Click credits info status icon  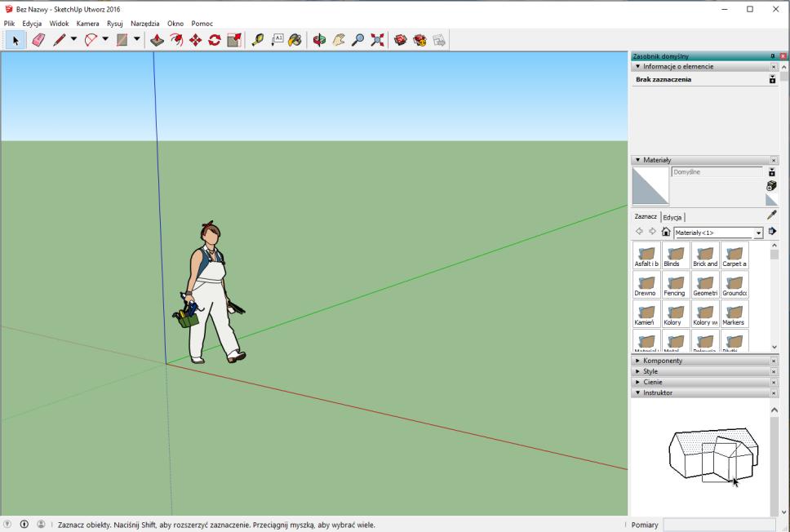[24, 525]
